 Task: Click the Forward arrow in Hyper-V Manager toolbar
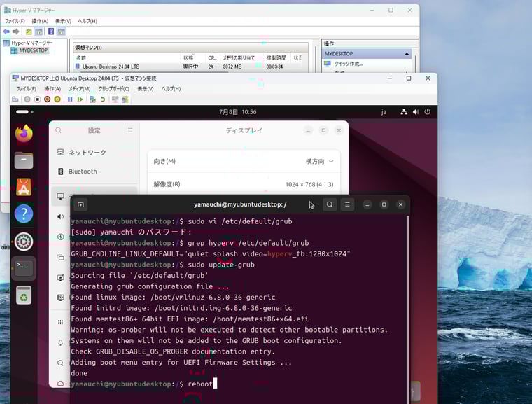[15, 32]
